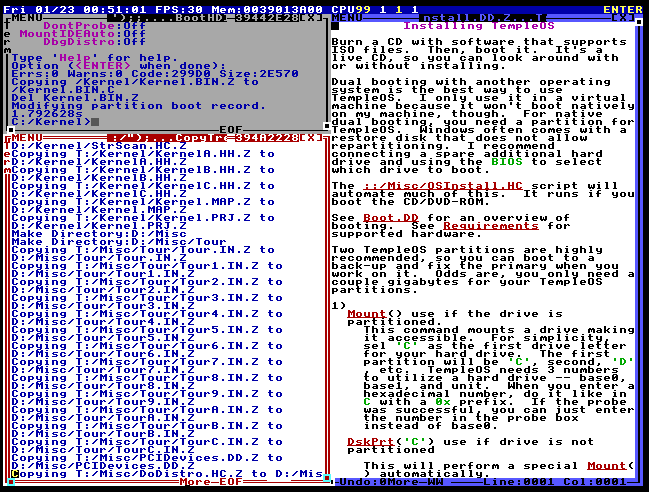The height and width of the screenshot is (492, 649).
Task: Toggle the DbgDistro:Off option
Action: [x=94, y=42]
